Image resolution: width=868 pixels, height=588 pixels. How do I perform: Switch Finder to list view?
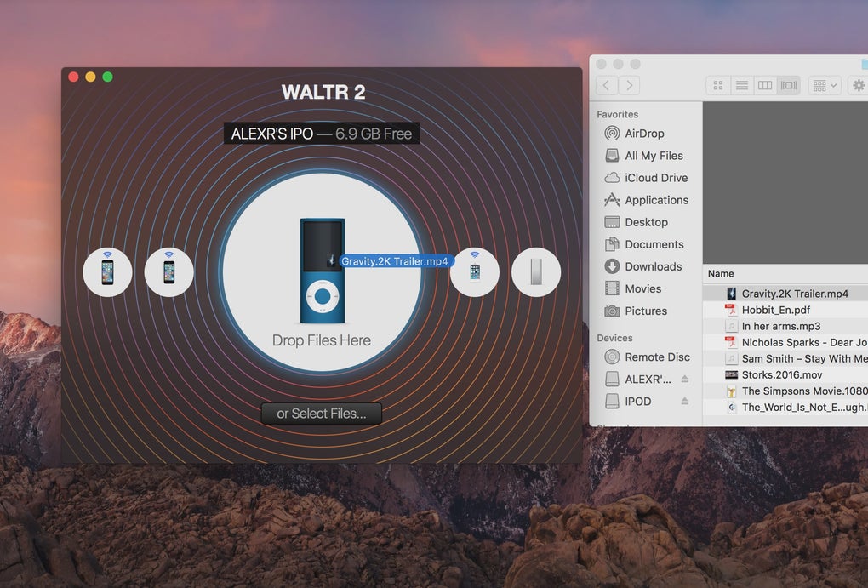(x=742, y=85)
